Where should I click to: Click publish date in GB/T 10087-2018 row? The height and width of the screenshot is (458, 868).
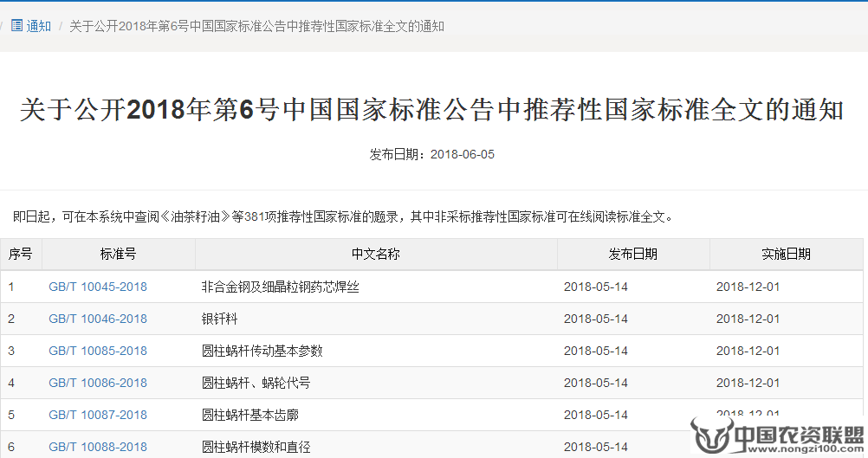[596, 415]
